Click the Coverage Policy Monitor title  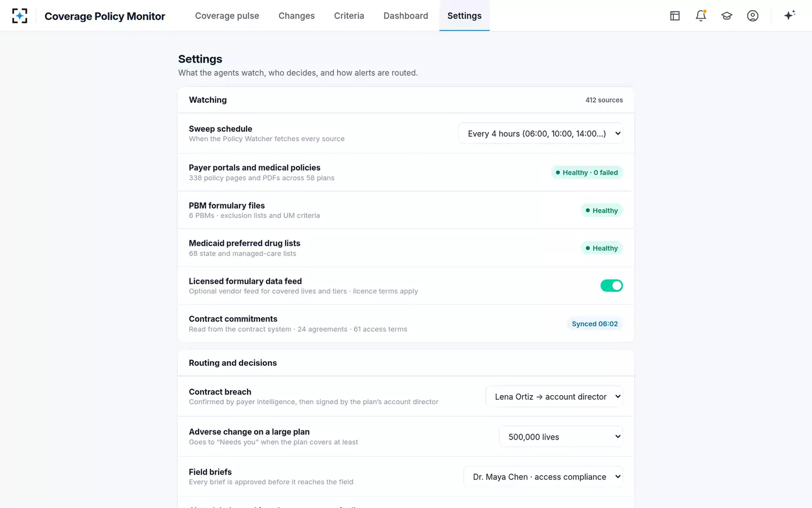pyautogui.click(x=105, y=16)
